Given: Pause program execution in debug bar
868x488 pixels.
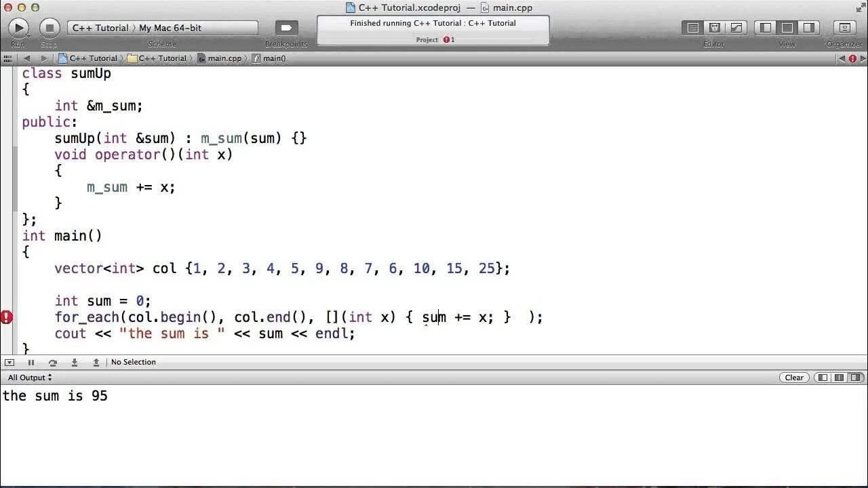Looking at the screenshot, I should coord(31,363).
